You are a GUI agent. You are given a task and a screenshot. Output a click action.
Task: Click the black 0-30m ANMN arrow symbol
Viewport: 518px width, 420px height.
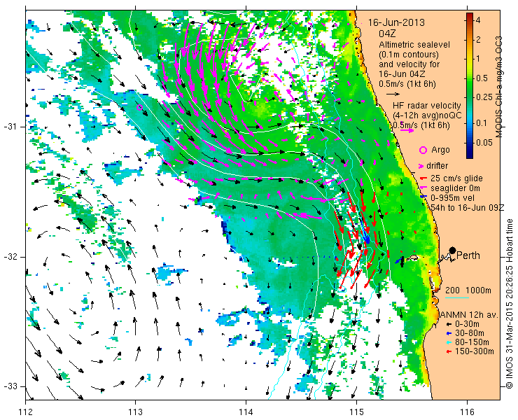(x=449, y=325)
